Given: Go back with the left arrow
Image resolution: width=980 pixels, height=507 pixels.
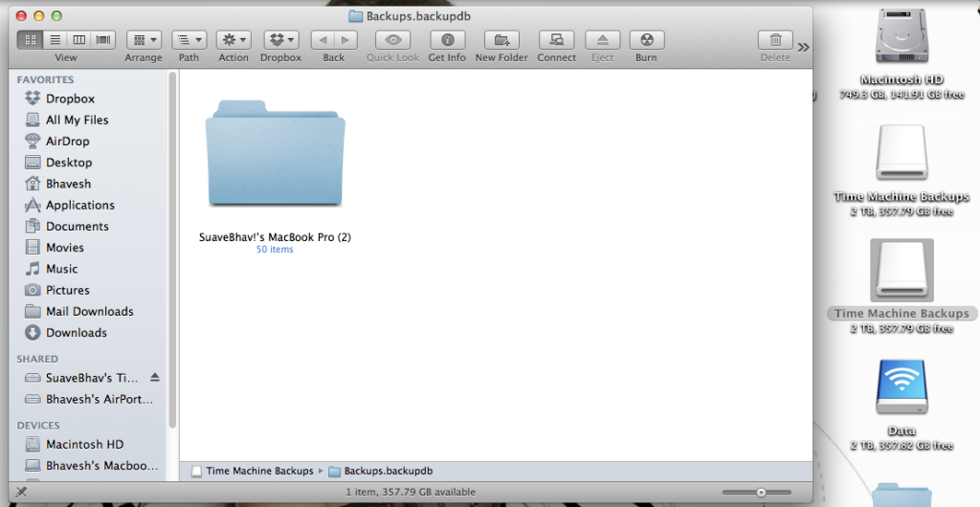Looking at the screenshot, I should [x=323, y=40].
